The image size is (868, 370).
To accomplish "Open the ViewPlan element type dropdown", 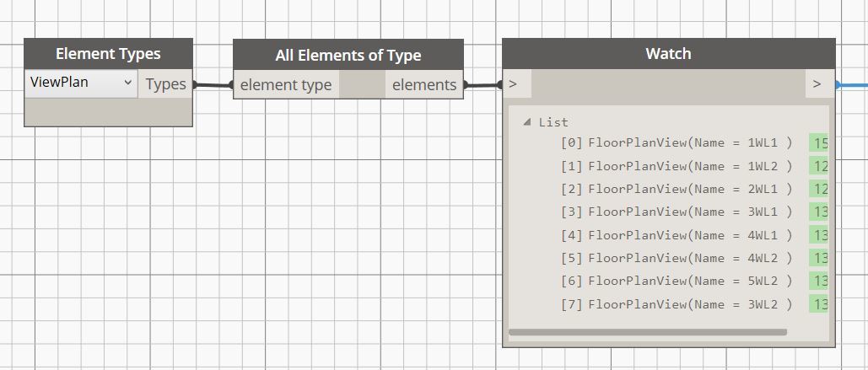I will (81, 83).
